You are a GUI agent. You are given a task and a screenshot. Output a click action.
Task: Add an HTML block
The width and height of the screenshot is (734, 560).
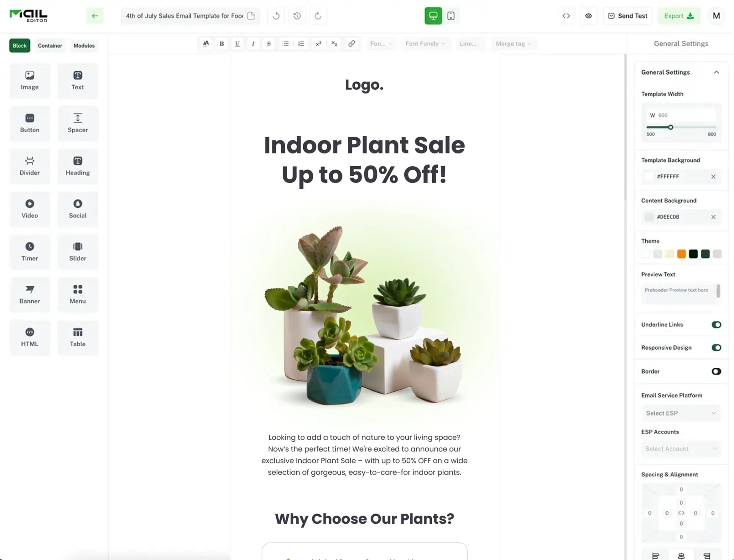coord(30,338)
